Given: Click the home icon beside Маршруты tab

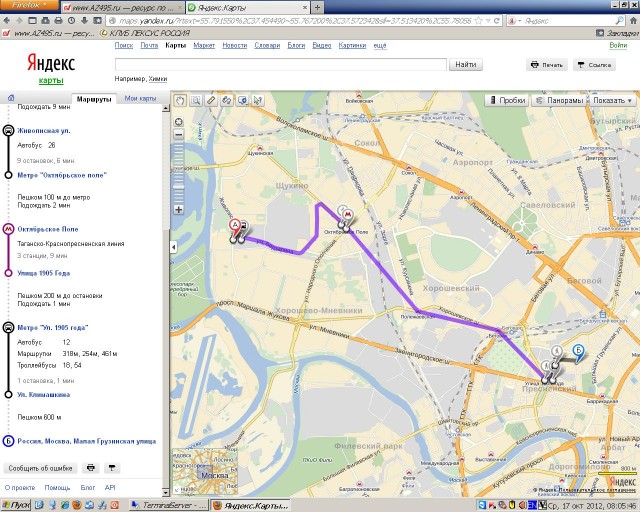Looking at the screenshot, I should point(11,99).
